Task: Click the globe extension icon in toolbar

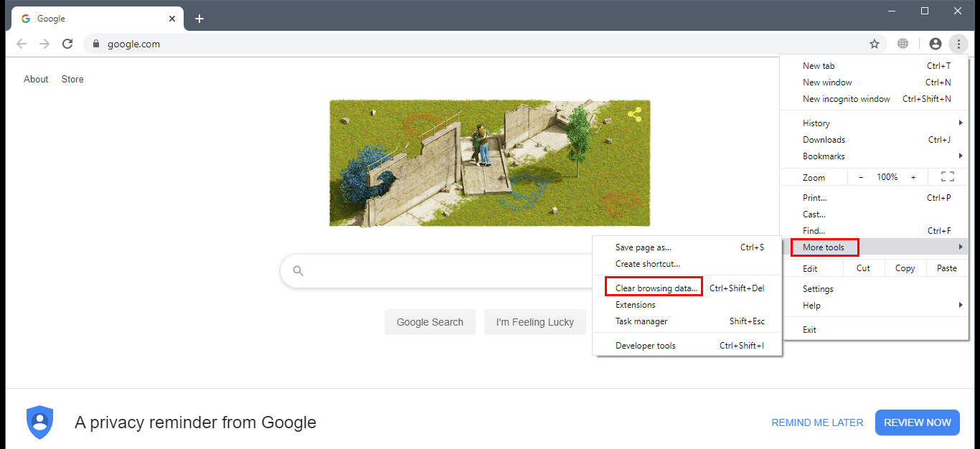Action: 903,44
